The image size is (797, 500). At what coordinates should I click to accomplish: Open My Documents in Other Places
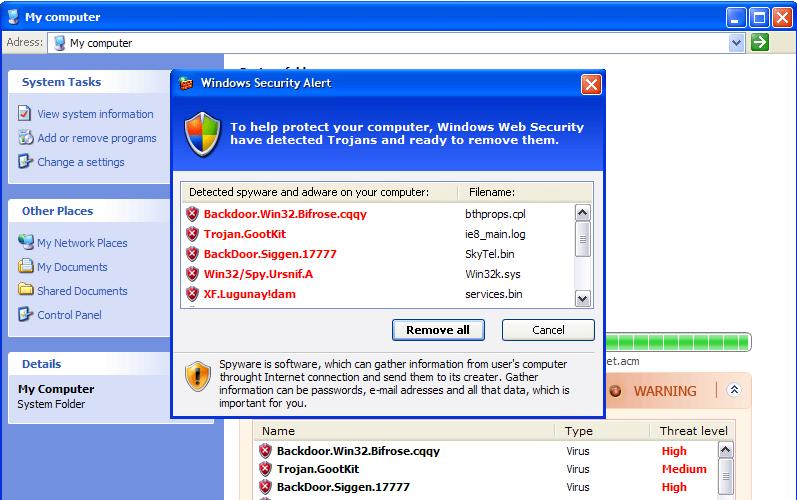coord(72,267)
